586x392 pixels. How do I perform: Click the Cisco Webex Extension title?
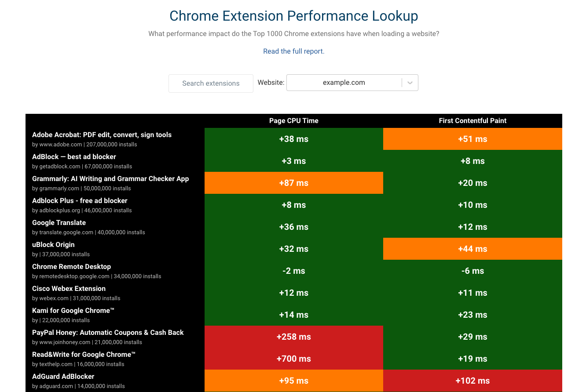[x=69, y=289]
